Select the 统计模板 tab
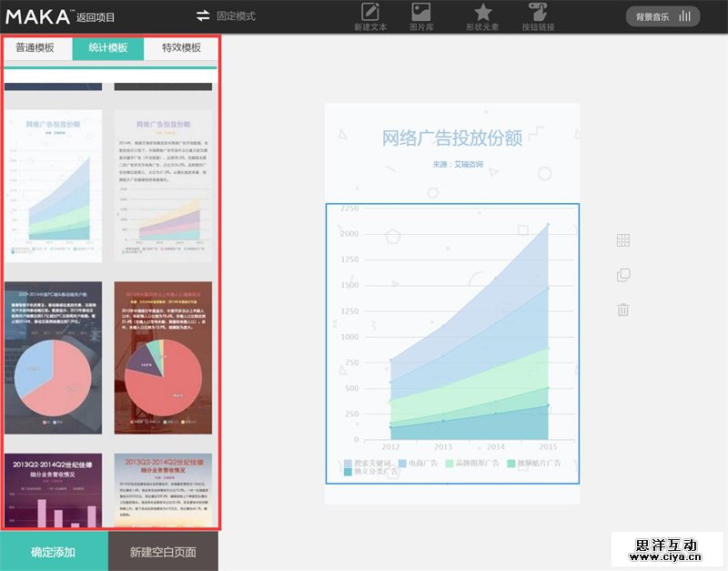This screenshot has height=571, width=728. pos(108,48)
